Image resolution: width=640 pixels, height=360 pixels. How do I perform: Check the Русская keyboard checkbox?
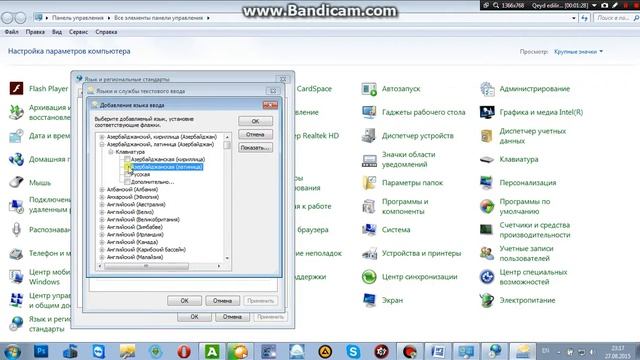coord(127,174)
